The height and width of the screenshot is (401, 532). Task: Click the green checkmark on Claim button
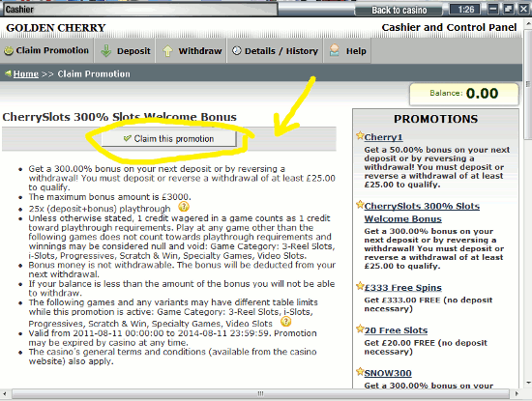coord(128,138)
